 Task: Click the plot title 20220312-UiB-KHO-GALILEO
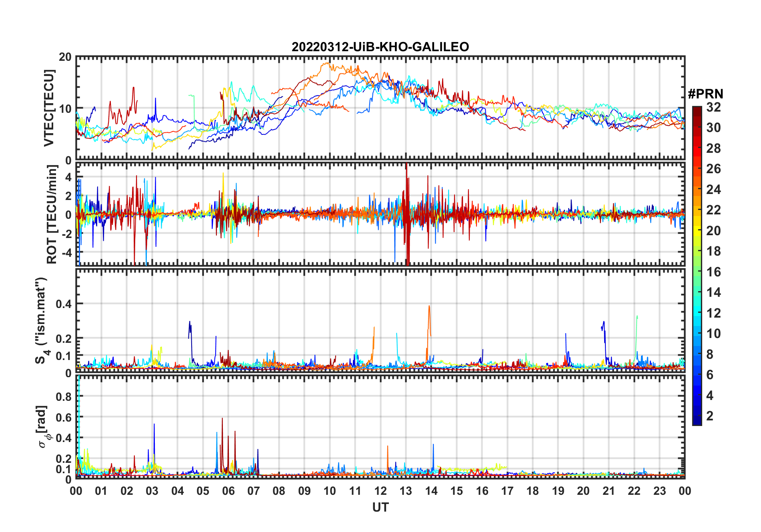point(380,47)
